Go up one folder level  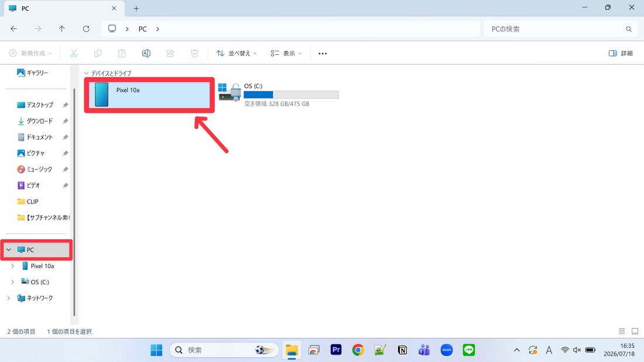[x=61, y=29]
